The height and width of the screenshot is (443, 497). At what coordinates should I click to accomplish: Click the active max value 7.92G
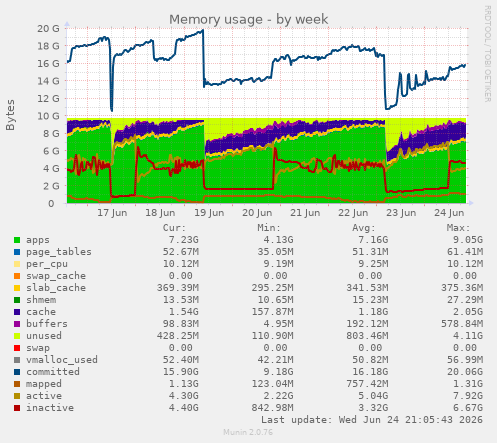(x=468, y=396)
